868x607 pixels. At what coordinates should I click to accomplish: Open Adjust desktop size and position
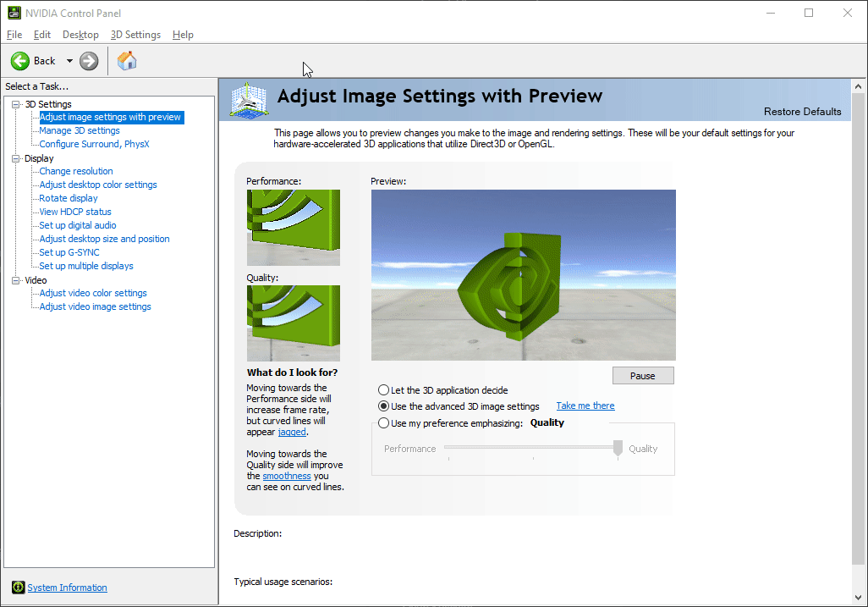point(104,239)
